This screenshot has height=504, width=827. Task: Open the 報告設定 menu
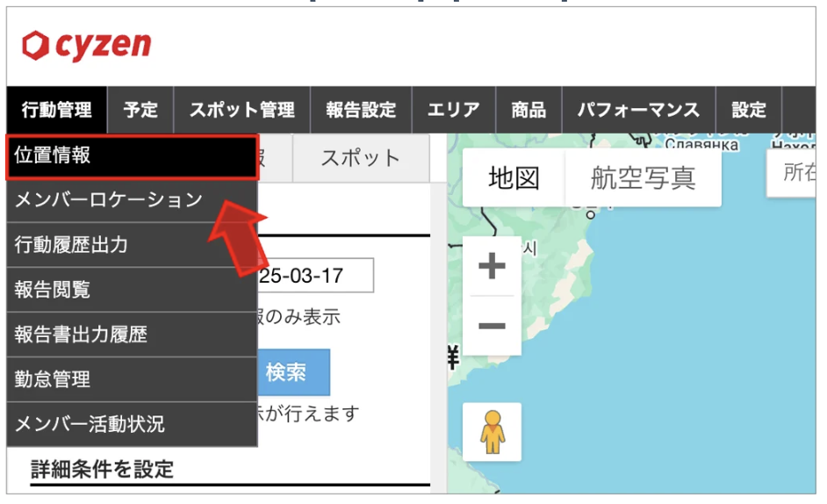[x=361, y=110]
